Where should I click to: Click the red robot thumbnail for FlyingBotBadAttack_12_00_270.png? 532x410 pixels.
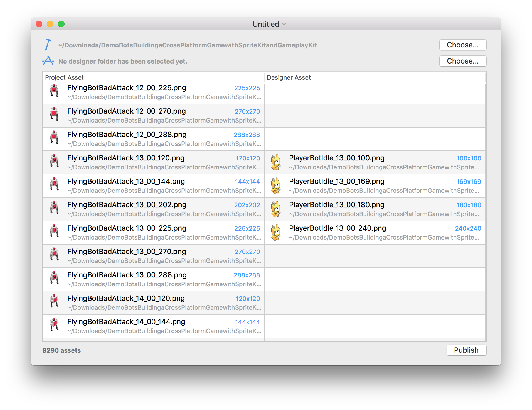[54, 114]
